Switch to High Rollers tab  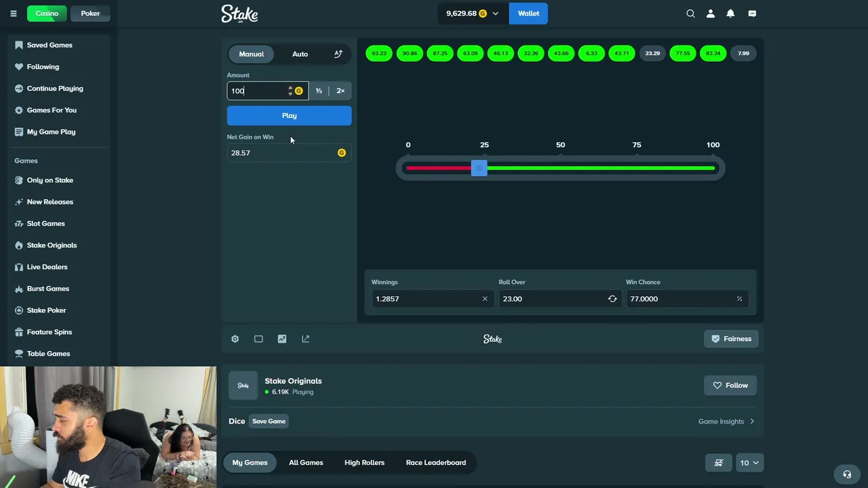(364, 463)
